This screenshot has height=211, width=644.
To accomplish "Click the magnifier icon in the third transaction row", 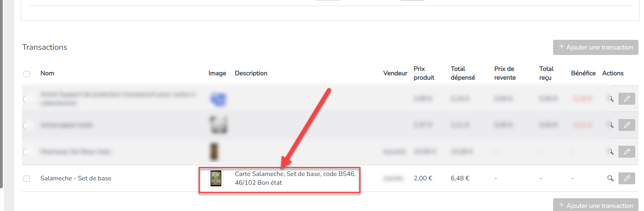I will (611, 152).
